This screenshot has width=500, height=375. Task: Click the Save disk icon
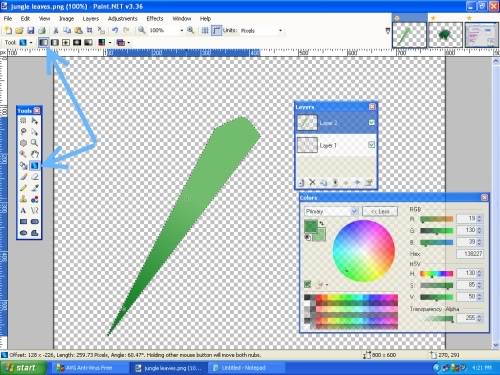click(x=31, y=30)
